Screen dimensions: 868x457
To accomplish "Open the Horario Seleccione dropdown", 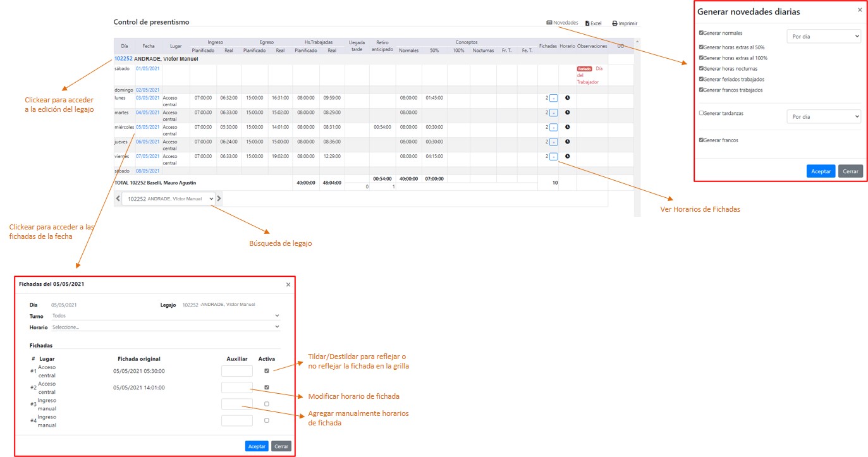I will coord(166,327).
